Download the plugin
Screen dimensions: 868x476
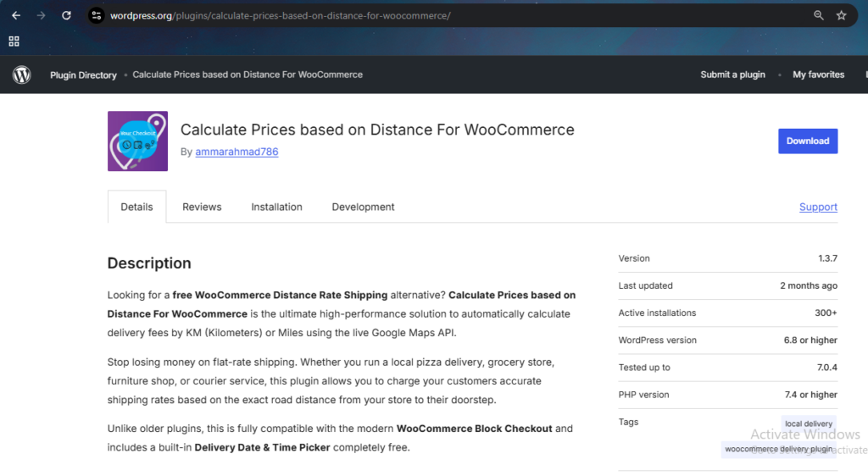[808, 141]
